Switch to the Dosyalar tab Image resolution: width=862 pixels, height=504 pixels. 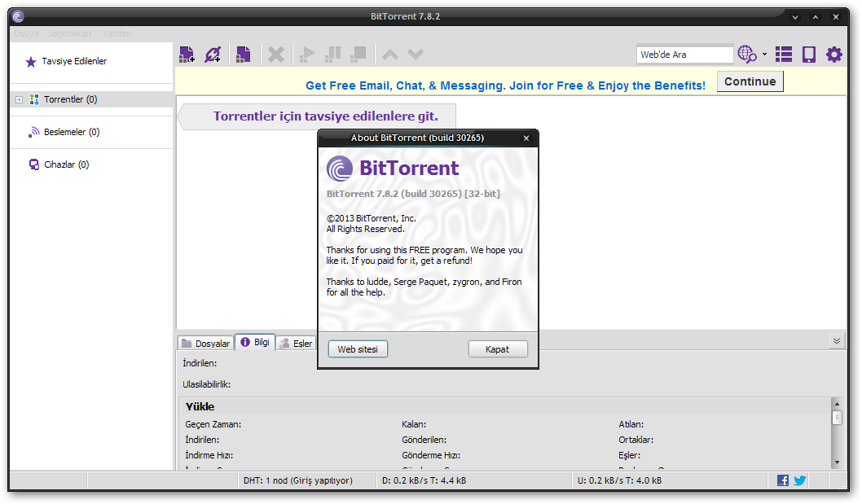pyautogui.click(x=205, y=343)
